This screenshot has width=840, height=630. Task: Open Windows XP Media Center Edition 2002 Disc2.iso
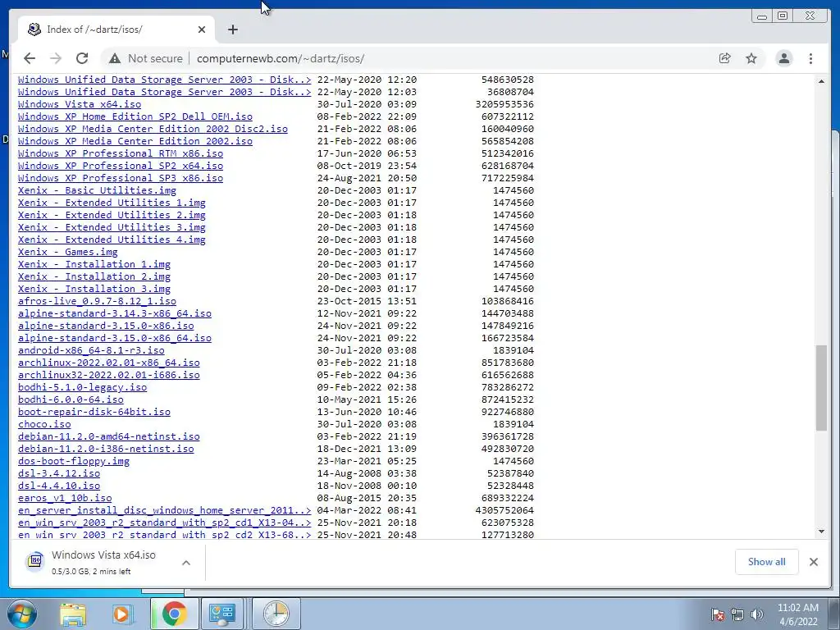pyautogui.click(x=153, y=129)
